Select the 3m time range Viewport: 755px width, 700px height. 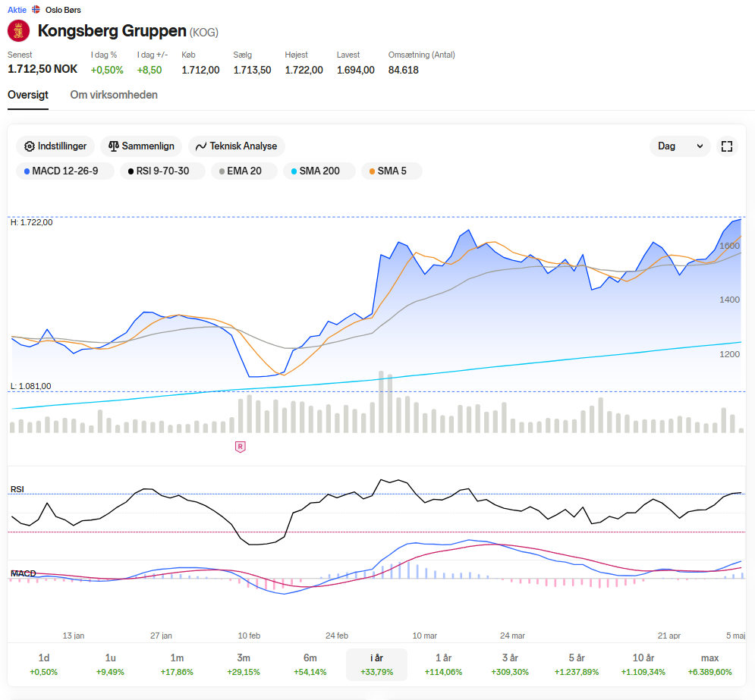click(x=244, y=664)
